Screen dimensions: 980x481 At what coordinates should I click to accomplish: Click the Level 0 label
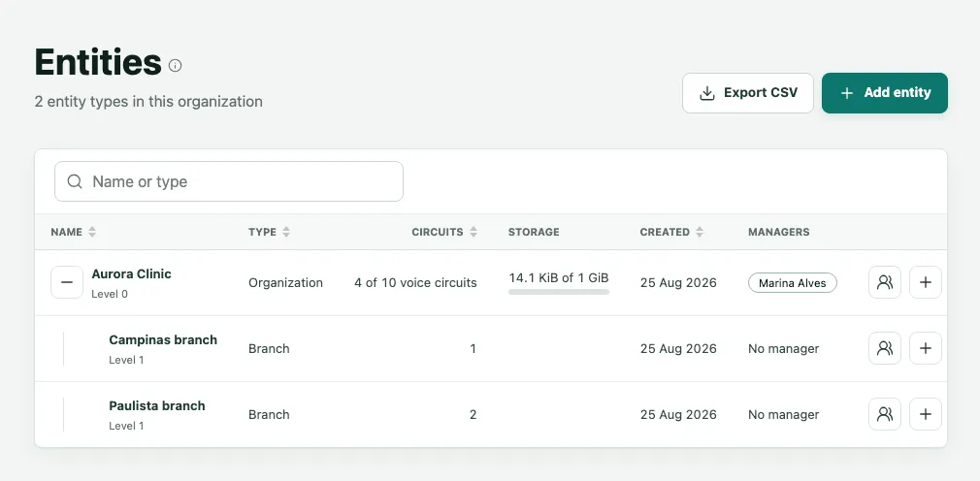click(110, 294)
